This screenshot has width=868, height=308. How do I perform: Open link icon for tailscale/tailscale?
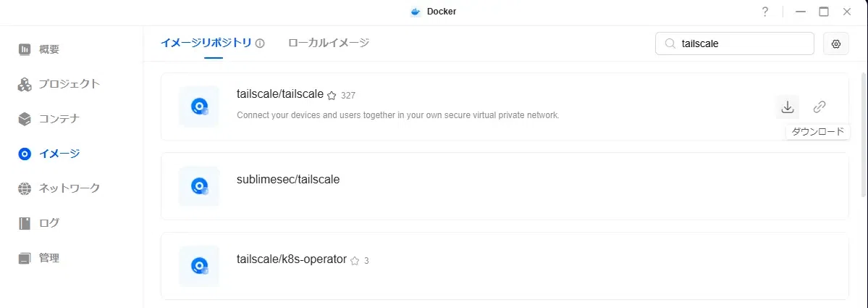[x=819, y=107]
